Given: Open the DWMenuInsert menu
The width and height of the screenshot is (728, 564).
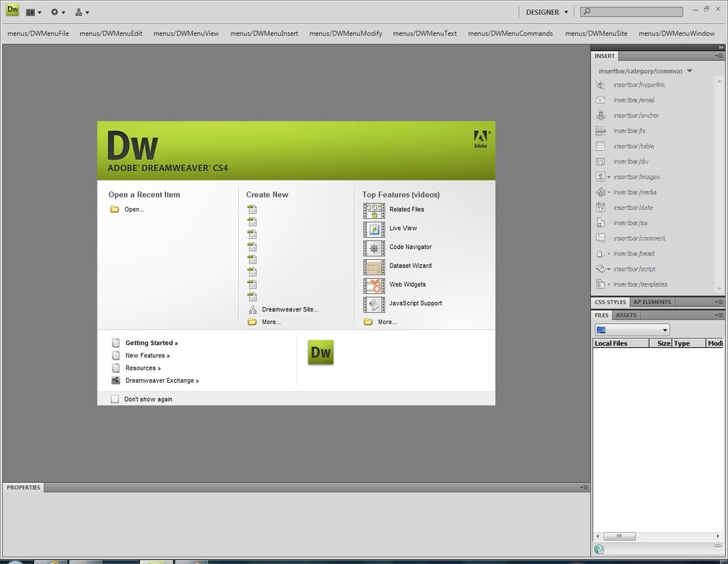Looking at the screenshot, I should click(x=264, y=33).
